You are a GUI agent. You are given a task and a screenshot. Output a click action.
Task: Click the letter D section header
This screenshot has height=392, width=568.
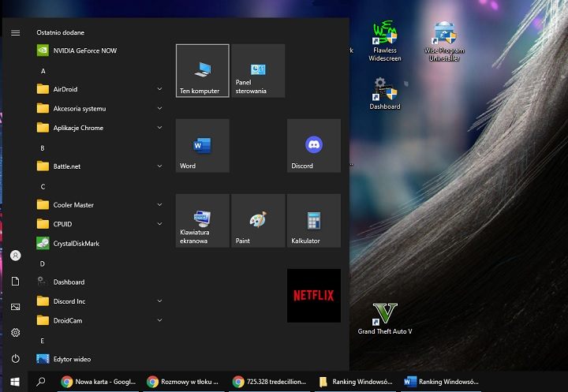point(43,263)
